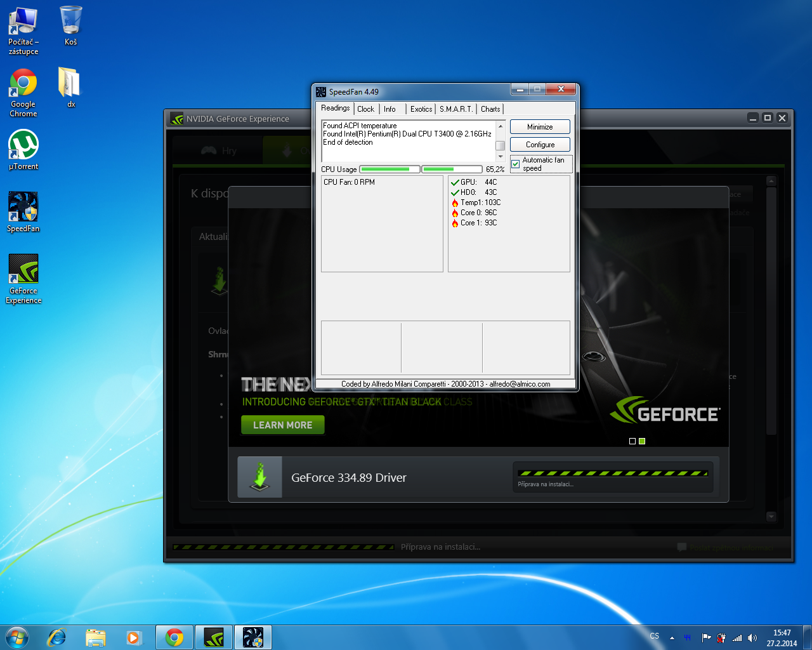Select the second green banner slide indicator
Viewport: 812px width, 650px height.
(642, 441)
